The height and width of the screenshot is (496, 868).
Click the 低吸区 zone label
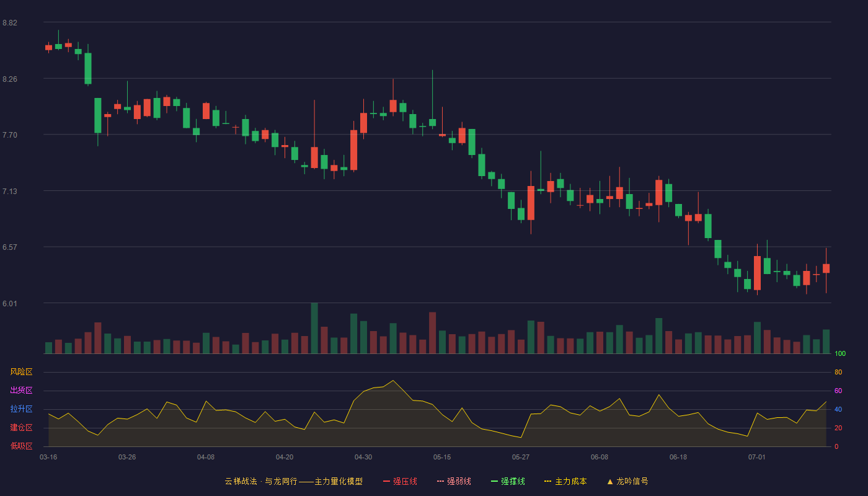21,446
